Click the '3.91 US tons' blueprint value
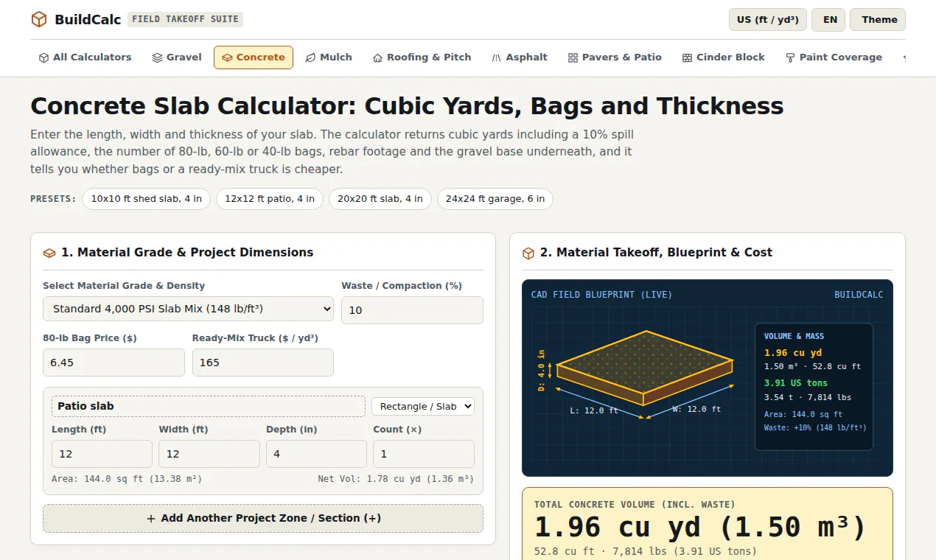This screenshot has width=936, height=560. point(796,383)
